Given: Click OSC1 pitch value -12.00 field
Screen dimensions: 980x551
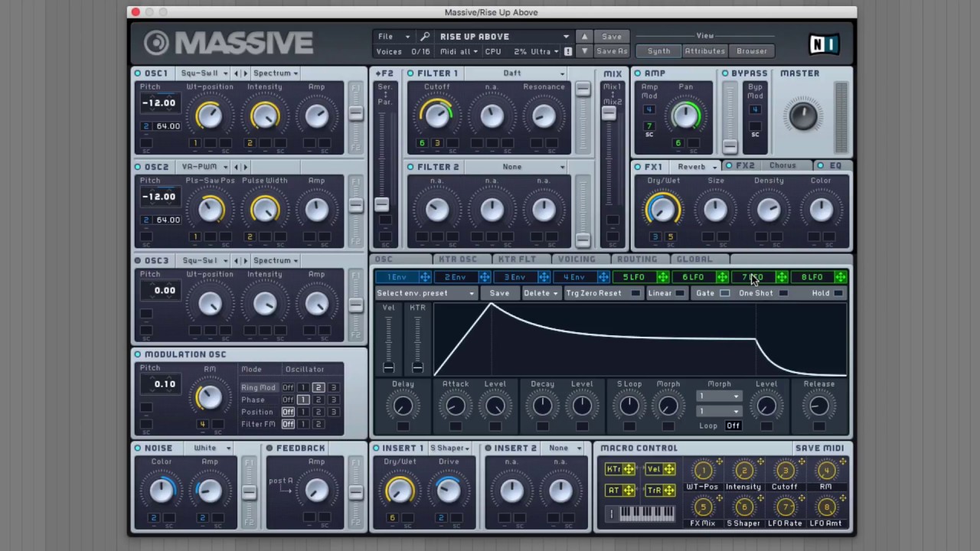Looking at the screenshot, I should (159, 103).
